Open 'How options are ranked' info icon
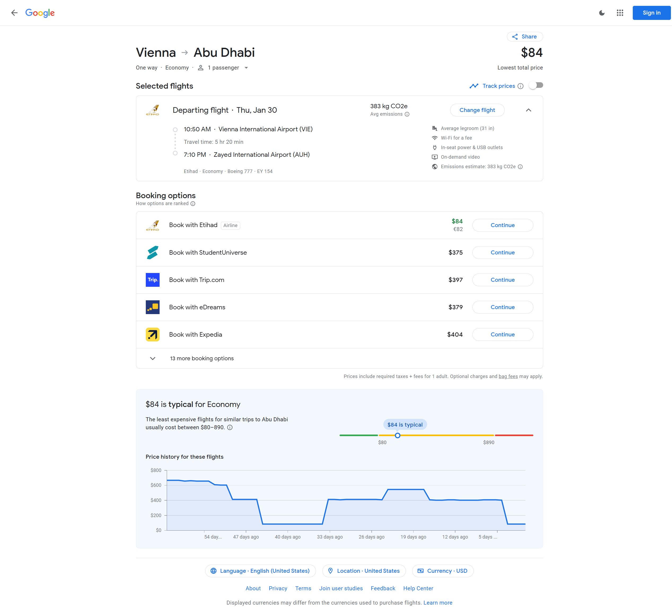 [x=193, y=203]
